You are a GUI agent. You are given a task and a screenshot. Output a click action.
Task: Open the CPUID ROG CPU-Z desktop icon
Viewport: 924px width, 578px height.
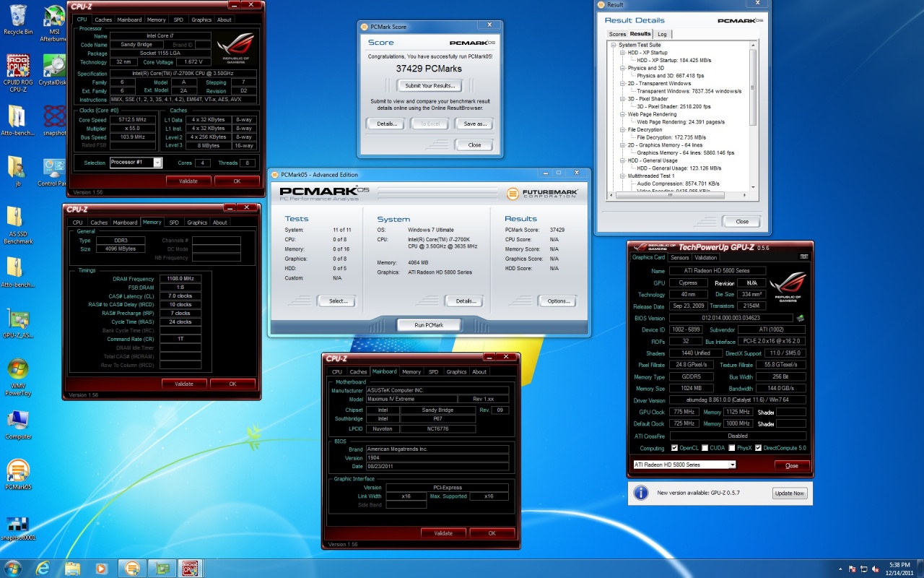[x=17, y=66]
